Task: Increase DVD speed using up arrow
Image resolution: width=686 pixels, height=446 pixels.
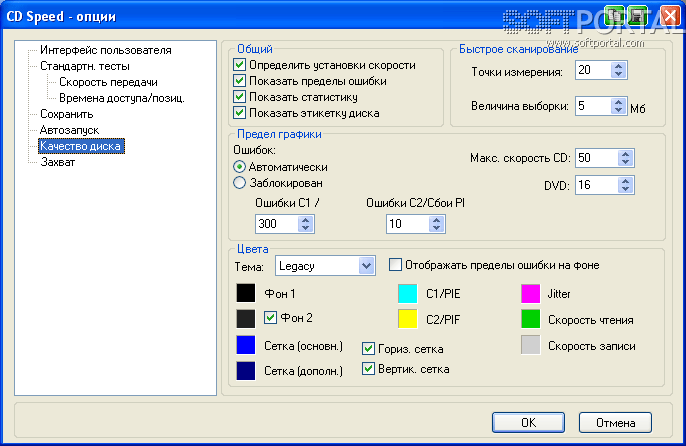Action: [625, 181]
